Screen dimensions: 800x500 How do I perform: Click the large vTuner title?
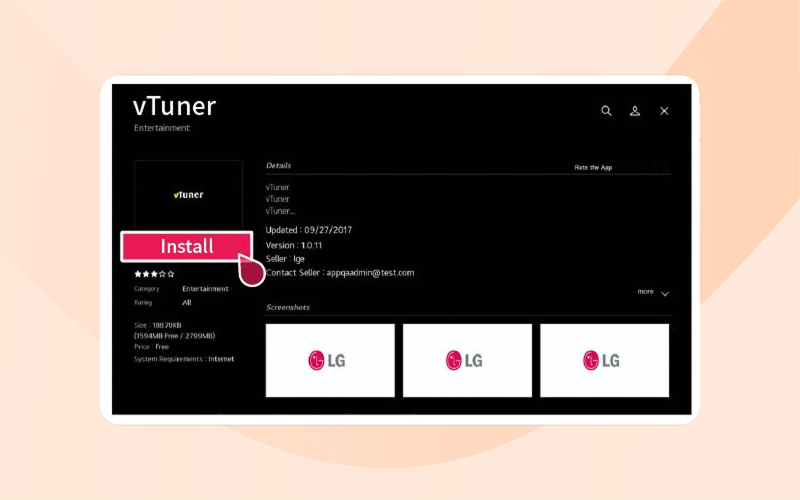[174, 106]
